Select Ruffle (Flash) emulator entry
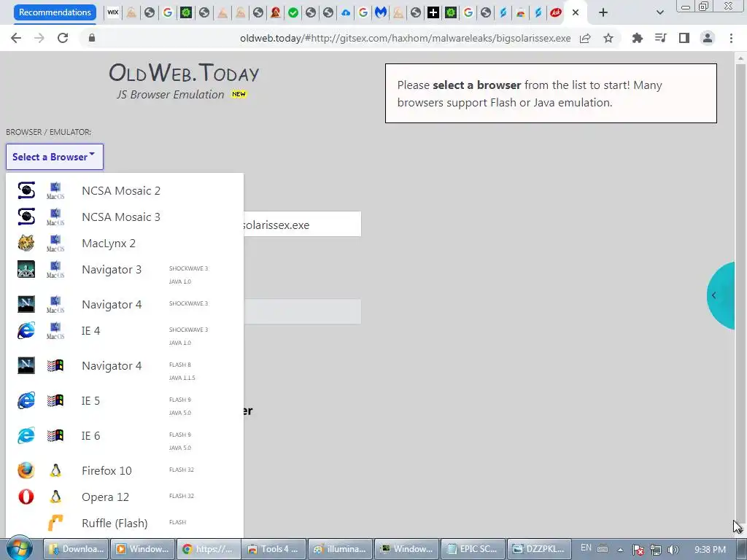Screen dimensions: 747x560 pyautogui.click(x=124, y=523)
